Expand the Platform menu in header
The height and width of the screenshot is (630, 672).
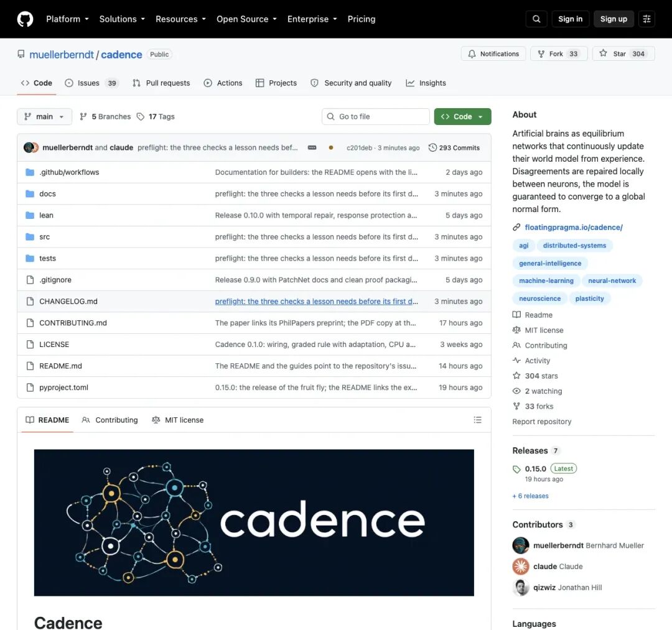pos(67,19)
